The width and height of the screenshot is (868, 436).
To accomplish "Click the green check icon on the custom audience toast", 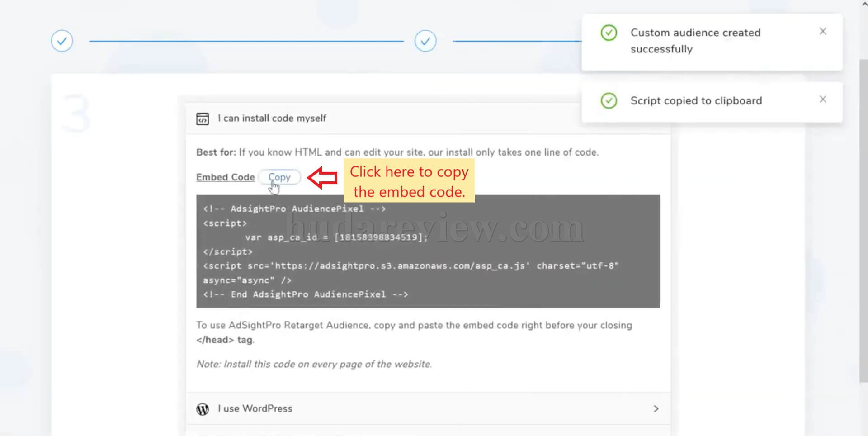I will coord(609,33).
